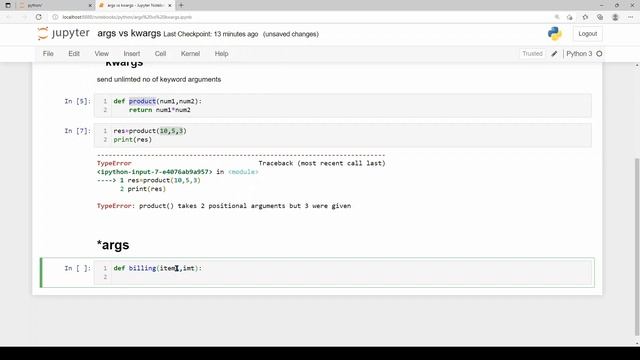Click the Trusted notebook indicator
This screenshot has height=360, width=640.
point(532,54)
